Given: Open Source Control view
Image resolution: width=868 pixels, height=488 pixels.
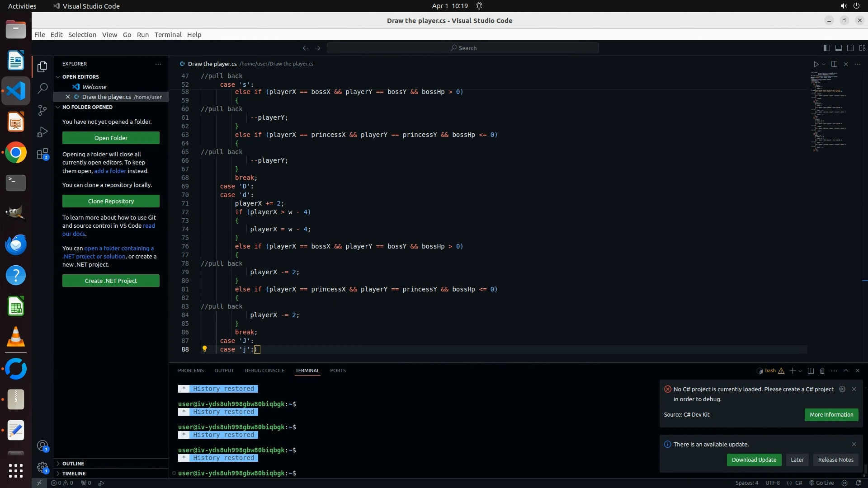Looking at the screenshot, I should tap(42, 110).
